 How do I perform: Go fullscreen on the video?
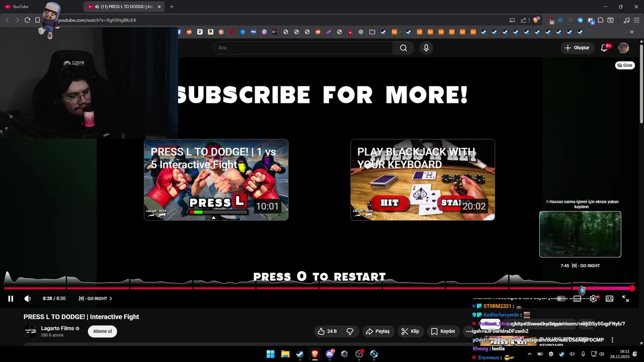click(625, 299)
